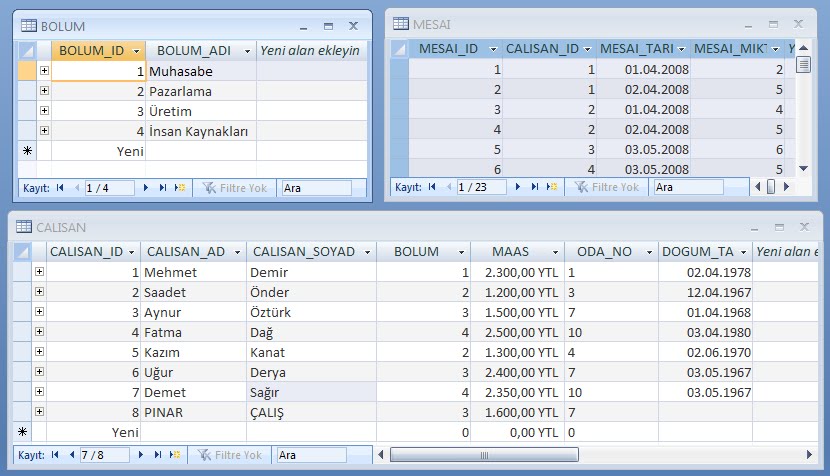Expand subdatasheet for Muhasabe row
830x476 pixels.
(44, 70)
